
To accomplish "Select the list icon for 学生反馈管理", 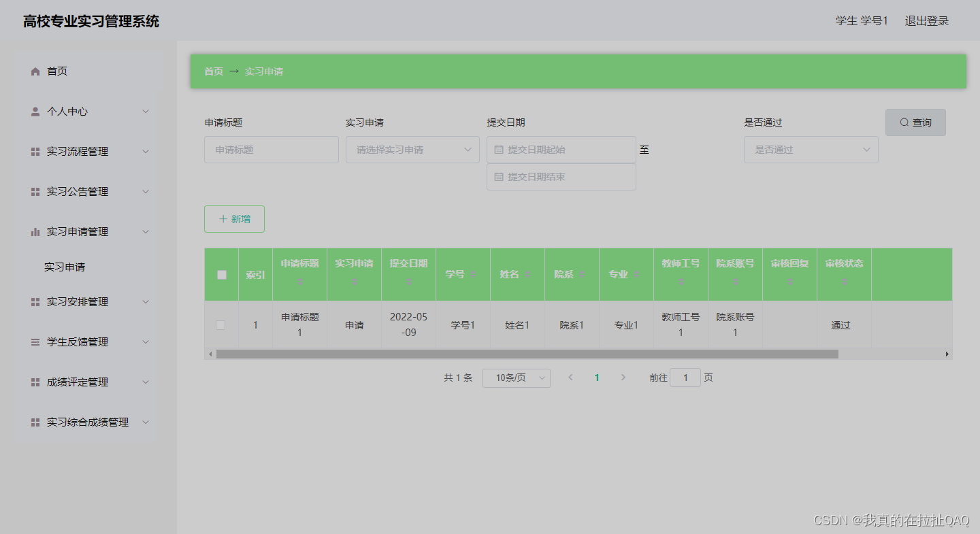I will tap(35, 342).
